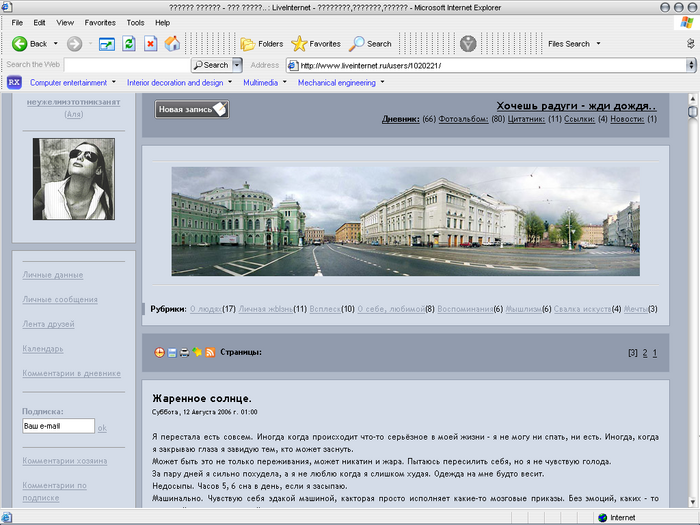The image size is (700, 525).
Task: Expand the Forward button history dropdown
Action: pos(90,44)
